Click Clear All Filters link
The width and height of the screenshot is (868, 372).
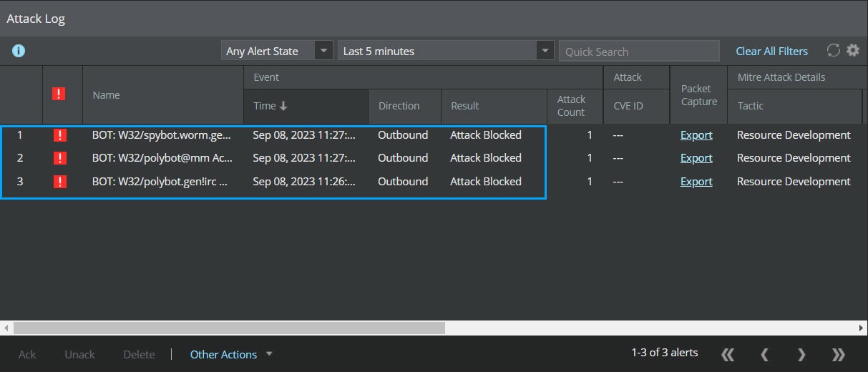click(771, 51)
